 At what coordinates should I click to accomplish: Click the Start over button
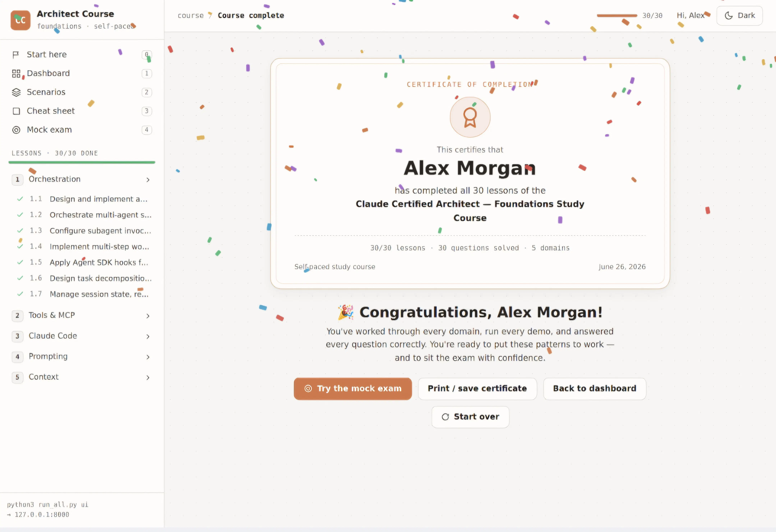[x=470, y=417]
